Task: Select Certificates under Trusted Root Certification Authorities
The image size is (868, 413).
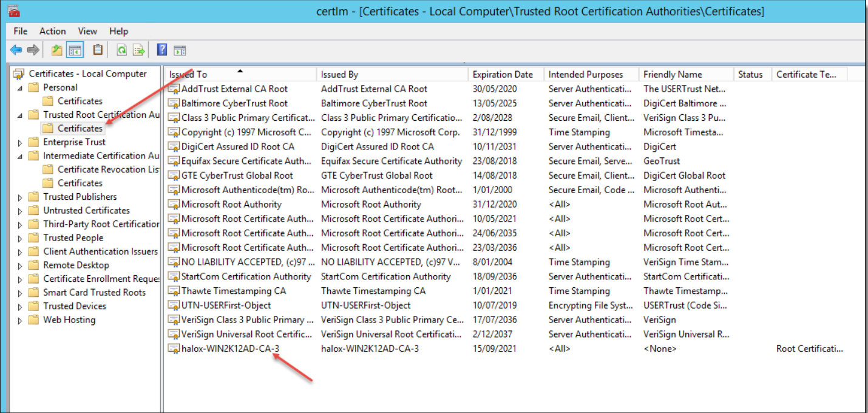Action: click(80, 129)
